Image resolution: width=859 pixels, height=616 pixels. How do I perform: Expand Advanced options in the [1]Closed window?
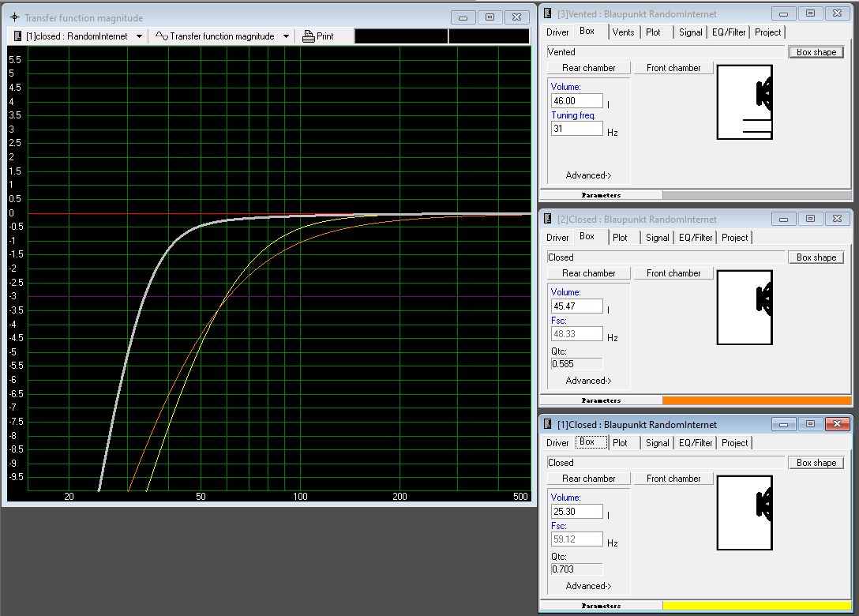click(588, 586)
